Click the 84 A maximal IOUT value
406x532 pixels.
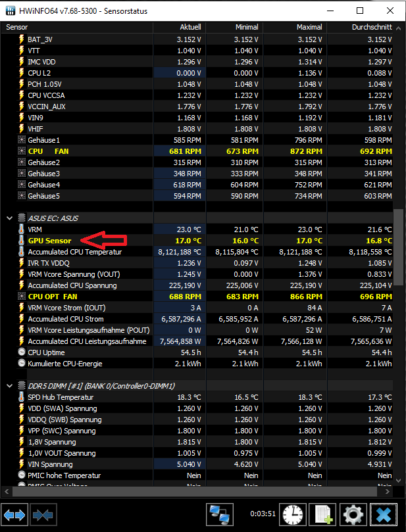click(x=315, y=307)
